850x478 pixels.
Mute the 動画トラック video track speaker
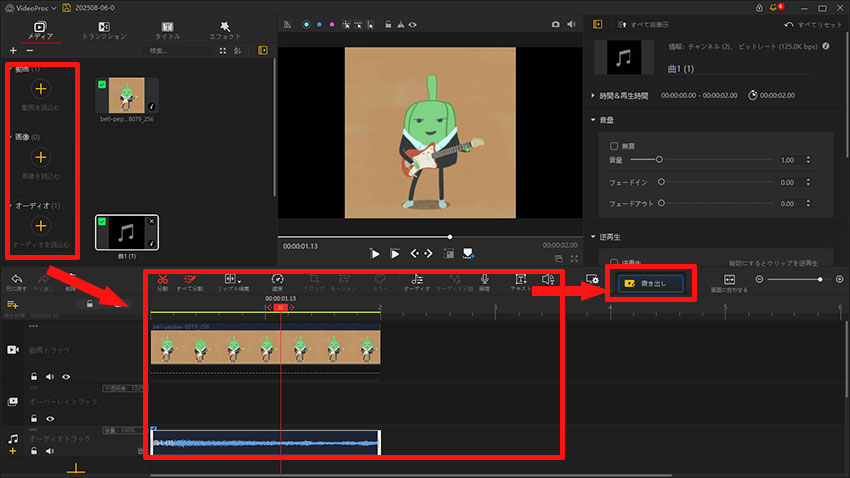(x=50, y=377)
